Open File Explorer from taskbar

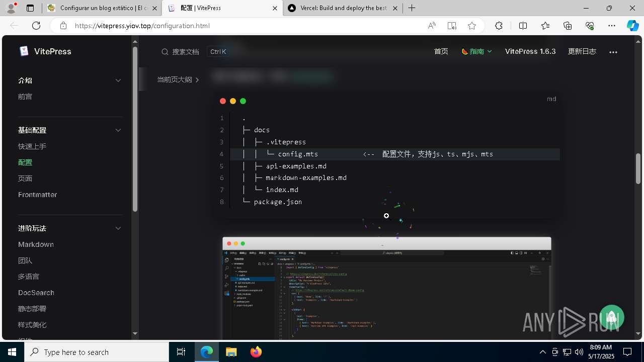point(231,352)
